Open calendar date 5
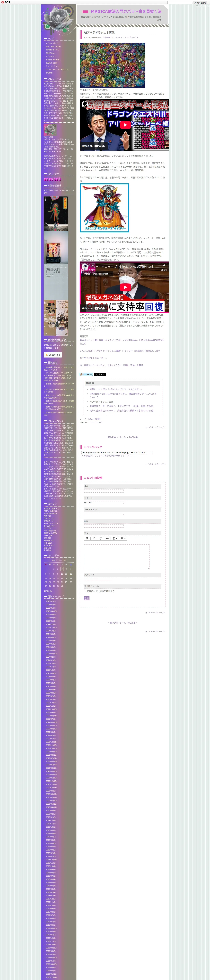The width and height of the screenshot is (210, 980). [71, 569]
